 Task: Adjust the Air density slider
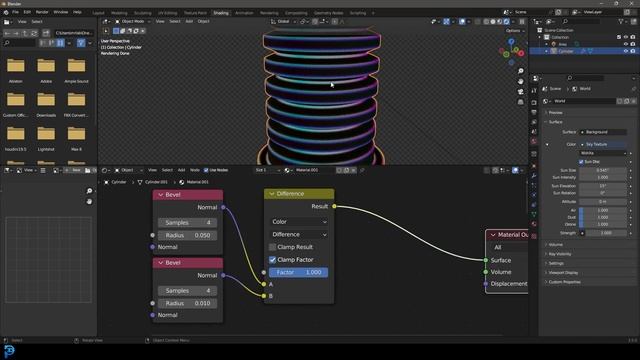(603, 210)
